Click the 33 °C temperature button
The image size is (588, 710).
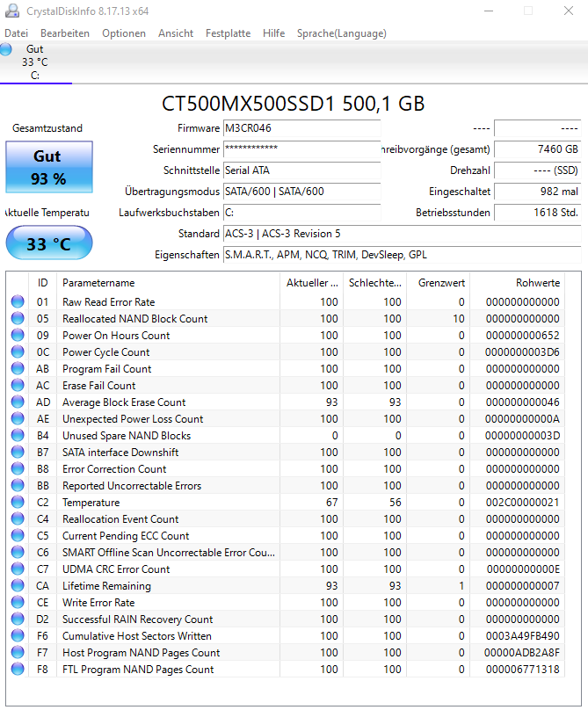(49, 243)
